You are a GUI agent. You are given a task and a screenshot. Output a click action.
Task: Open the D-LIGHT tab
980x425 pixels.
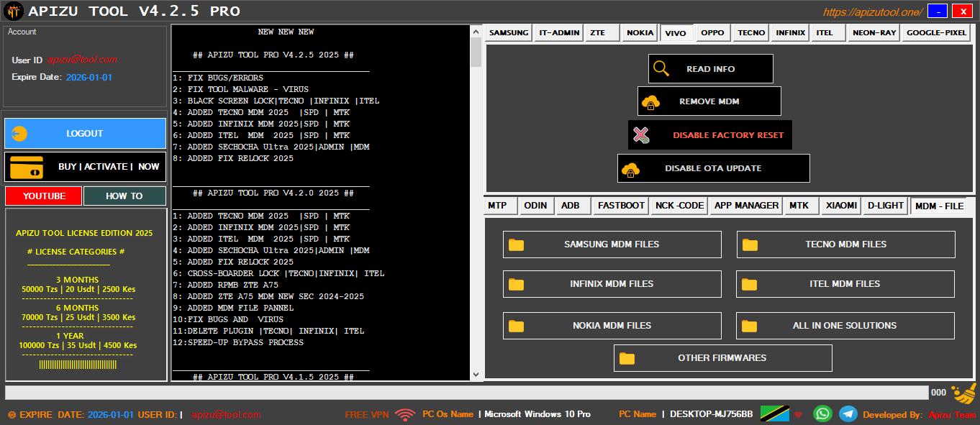(x=885, y=206)
